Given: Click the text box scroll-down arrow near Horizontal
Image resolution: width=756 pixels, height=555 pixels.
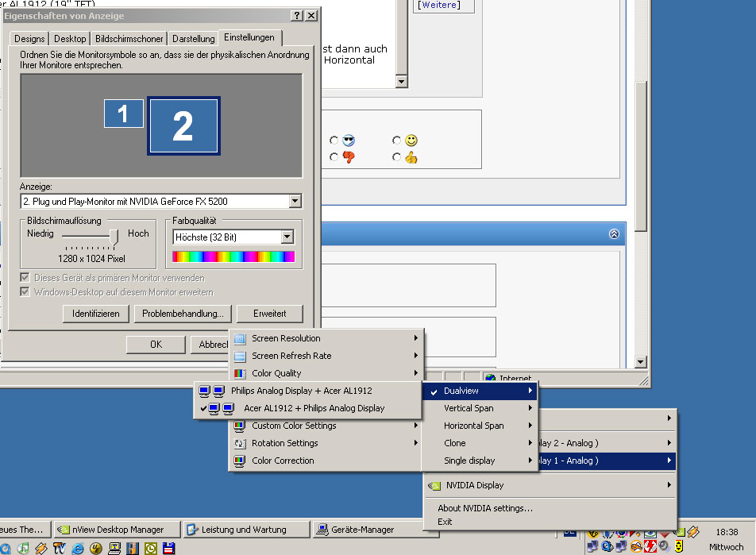Looking at the screenshot, I should pyautogui.click(x=401, y=82).
